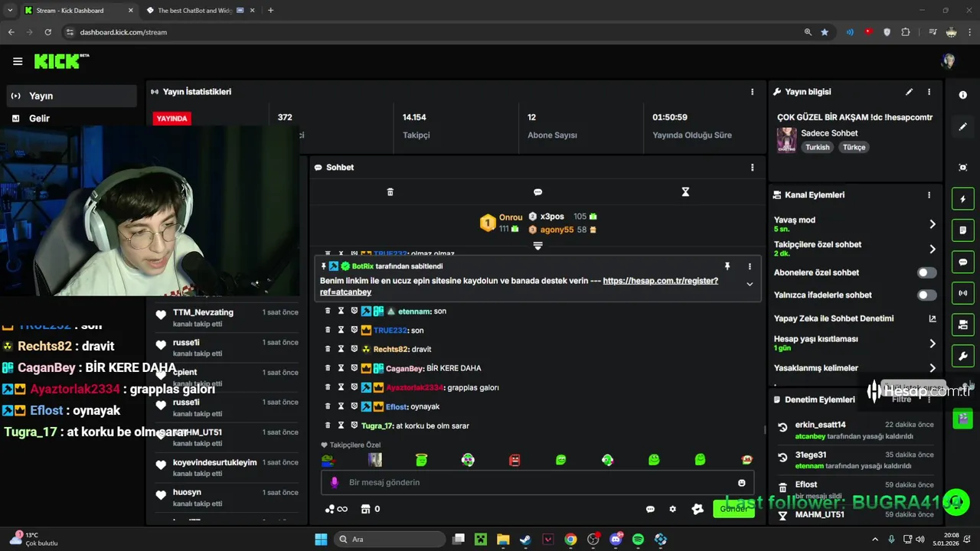The image size is (980, 551).
Task: Open Spotify from the taskbar
Action: click(638, 540)
